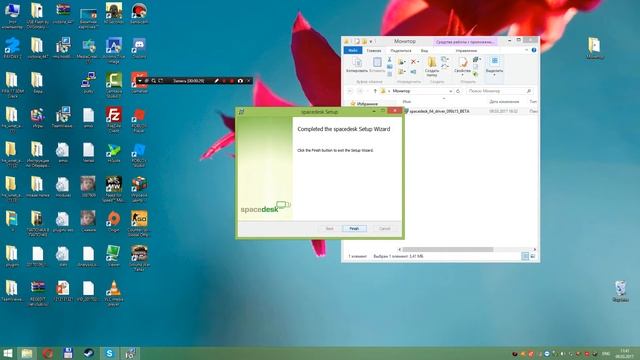The width and height of the screenshot is (640, 360).
Task: Click the Explorer help question mark icon
Action: pyautogui.click(x=533, y=50)
